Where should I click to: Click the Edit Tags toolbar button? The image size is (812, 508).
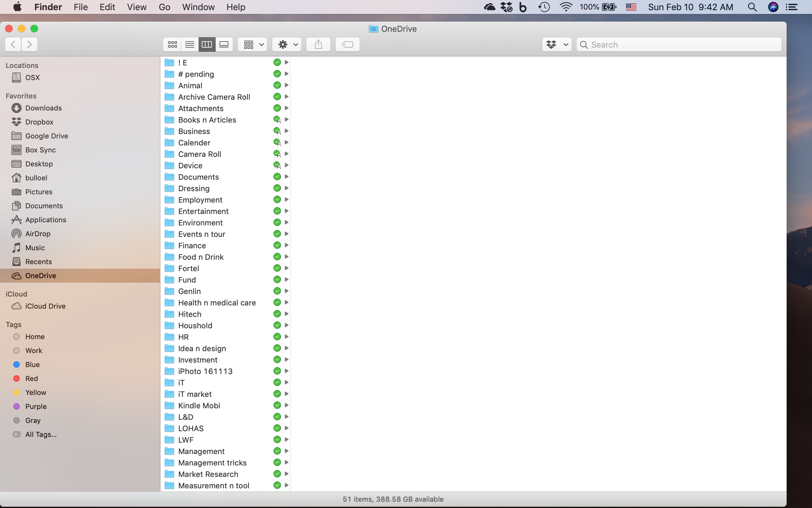[x=348, y=44]
